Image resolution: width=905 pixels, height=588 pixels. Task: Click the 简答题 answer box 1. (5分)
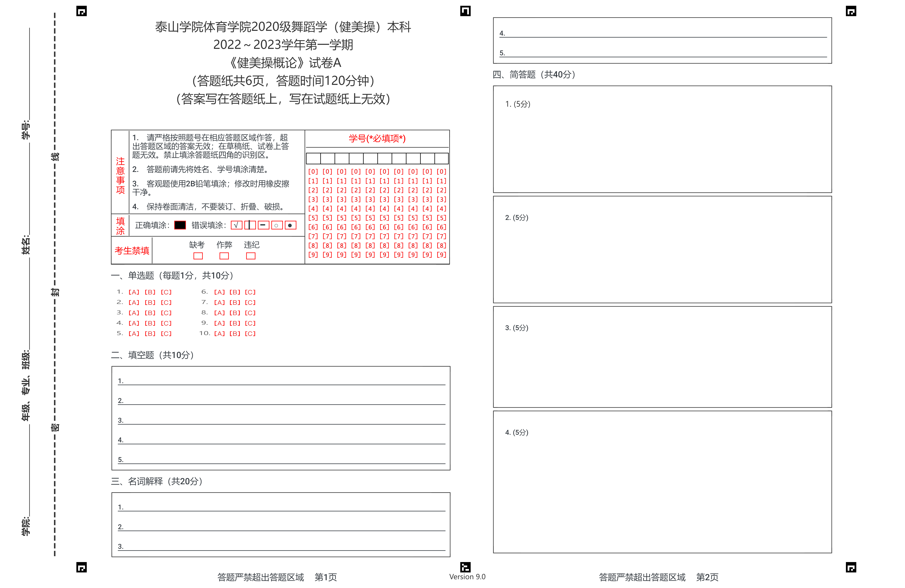coord(662,139)
